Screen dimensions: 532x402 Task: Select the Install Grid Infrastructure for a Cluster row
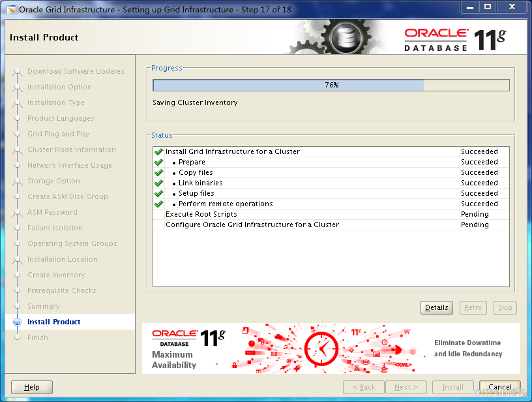tap(331, 151)
